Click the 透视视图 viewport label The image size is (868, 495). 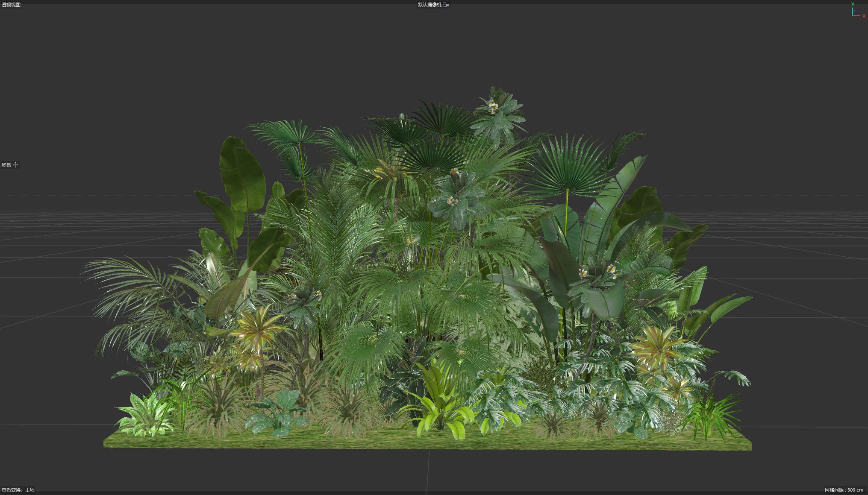tap(11, 5)
